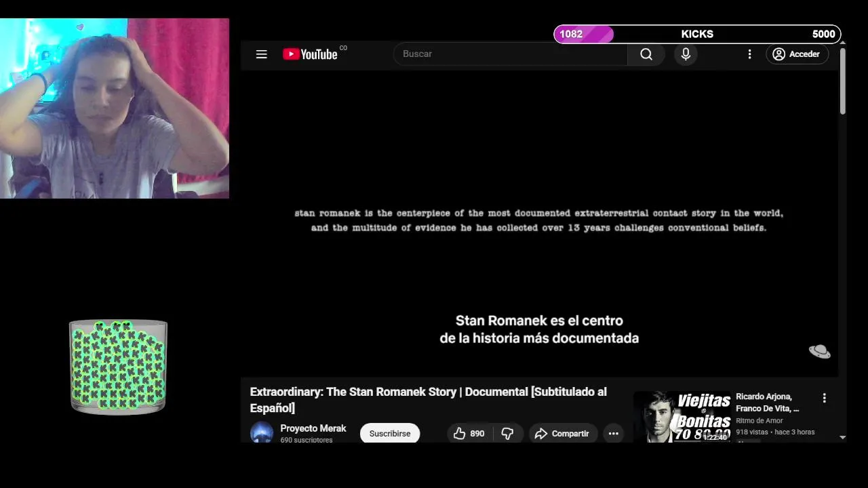868x488 pixels.
Task: Click the glass jar of K tokens
Action: (x=118, y=366)
